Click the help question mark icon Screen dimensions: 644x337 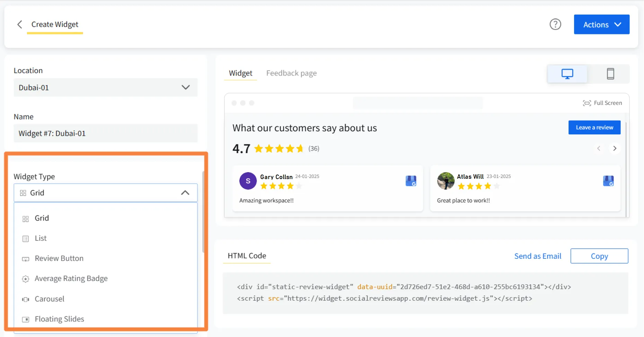[555, 24]
